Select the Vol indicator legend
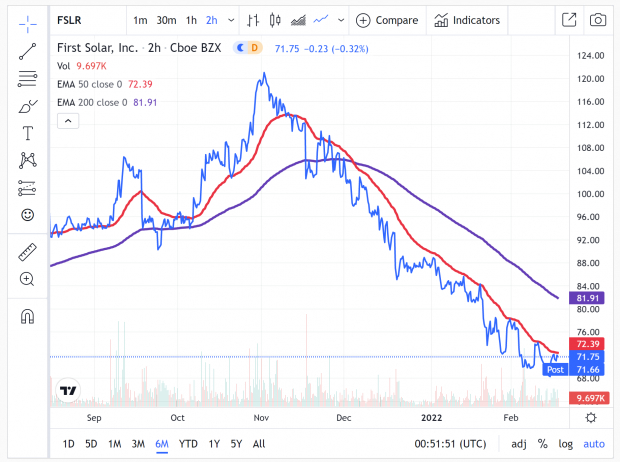The height and width of the screenshot is (462, 620). point(81,66)
